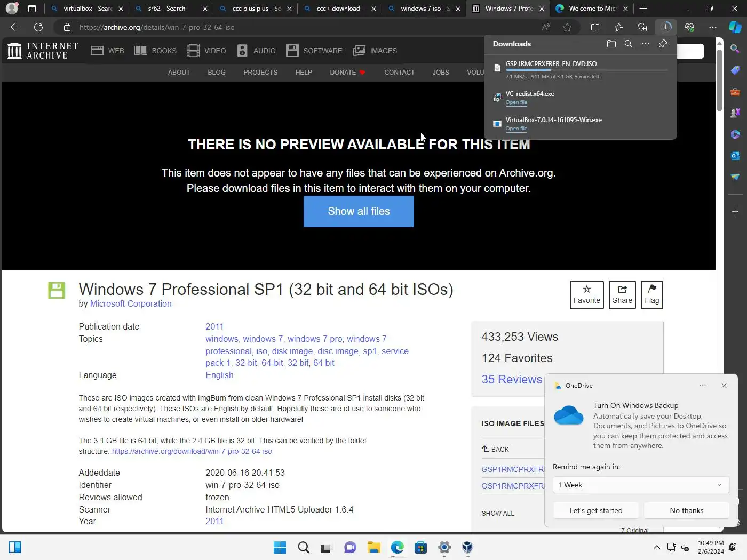The image size is (747, 560).
Task: Show hidden system tray icons
Action: (657, 547)
